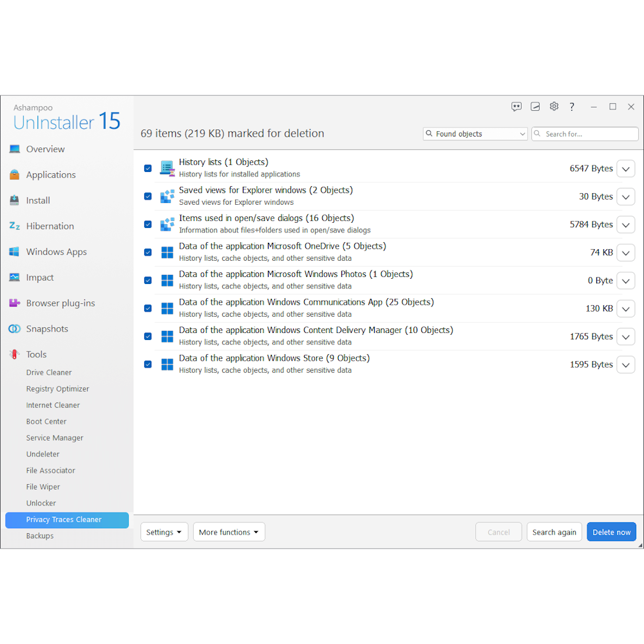Click the History lists item icon
This screenshot has width=644, height=644.
(167, 168)
